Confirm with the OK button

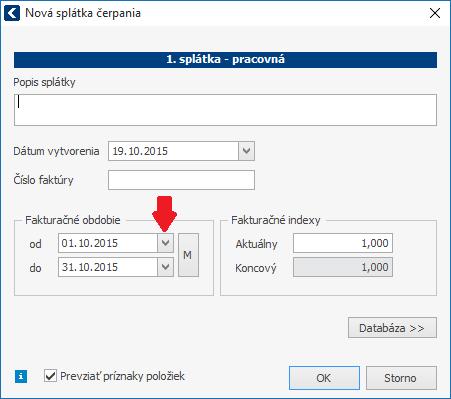click(324, 378)
